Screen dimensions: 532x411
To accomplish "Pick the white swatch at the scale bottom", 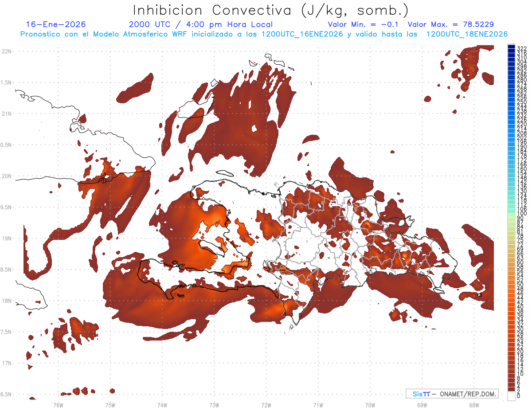I will [x=511, y=395].
